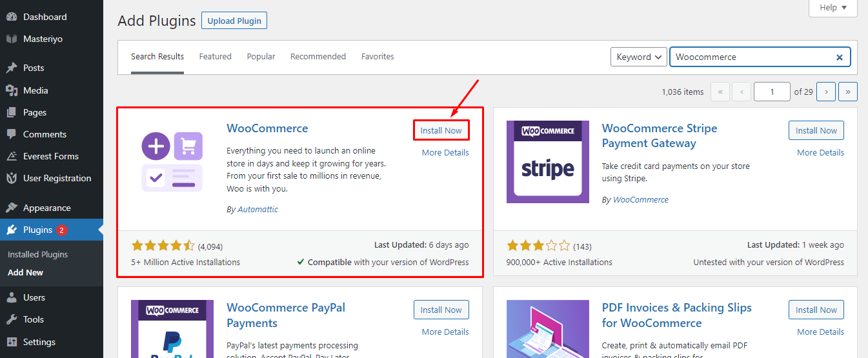The image size is (868, 358).
Task: Click "Untested with your version of WordPress" text
Action: (x=769, y=263)
